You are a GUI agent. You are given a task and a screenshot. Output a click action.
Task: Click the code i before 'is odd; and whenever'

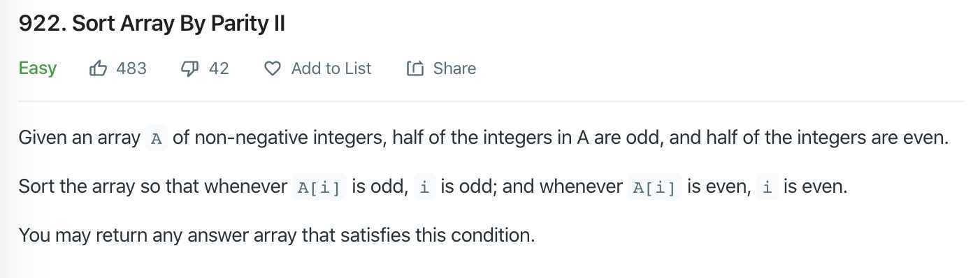424,187
